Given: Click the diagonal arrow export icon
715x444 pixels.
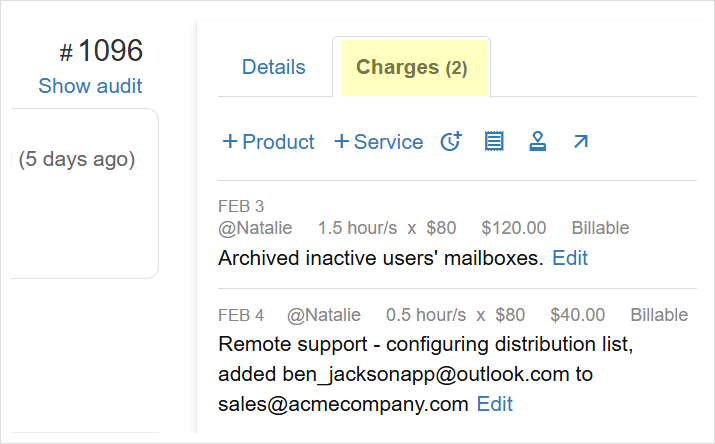Looking at the screenshot, I should pos(580,141).
